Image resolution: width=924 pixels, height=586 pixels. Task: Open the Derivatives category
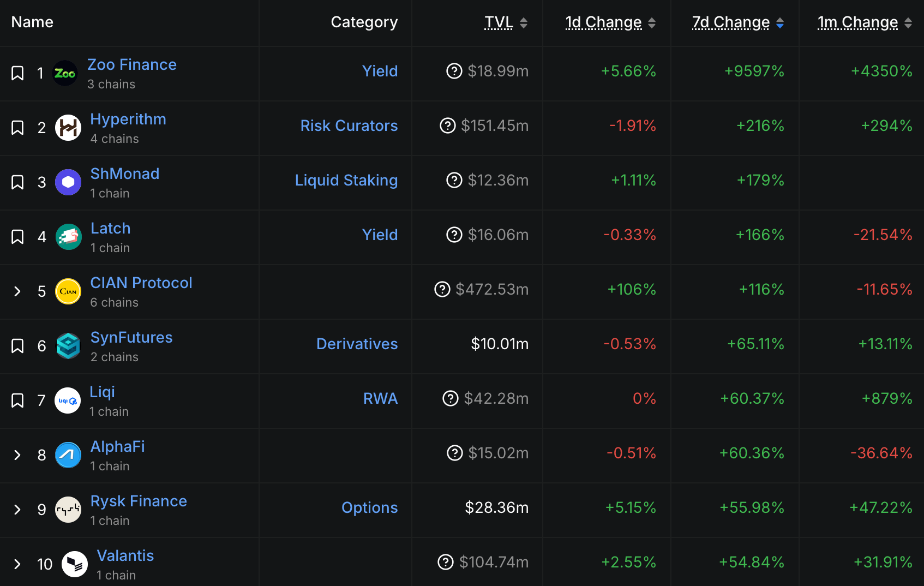coord(357,344)
